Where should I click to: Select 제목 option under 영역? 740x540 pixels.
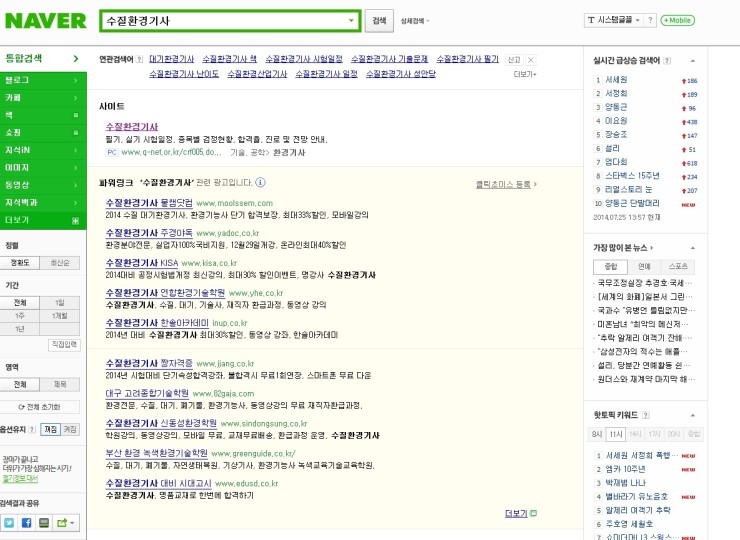[x=60, y=385]
